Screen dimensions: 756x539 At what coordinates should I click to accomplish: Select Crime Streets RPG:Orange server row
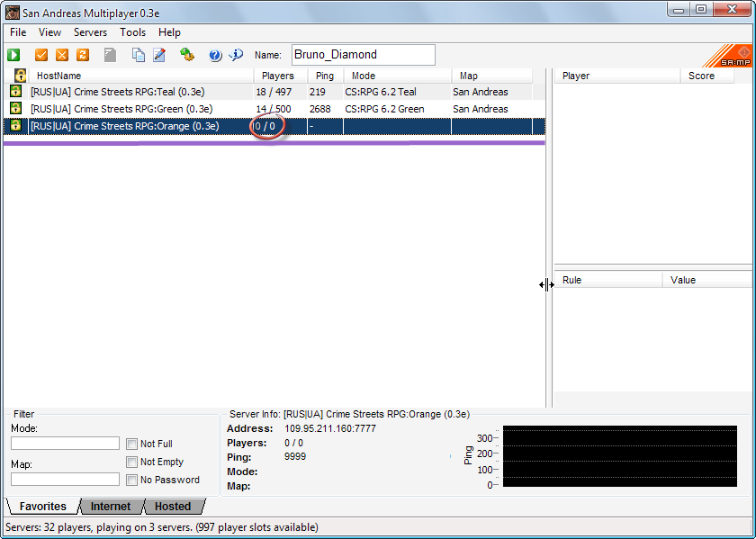click(274, 126)
